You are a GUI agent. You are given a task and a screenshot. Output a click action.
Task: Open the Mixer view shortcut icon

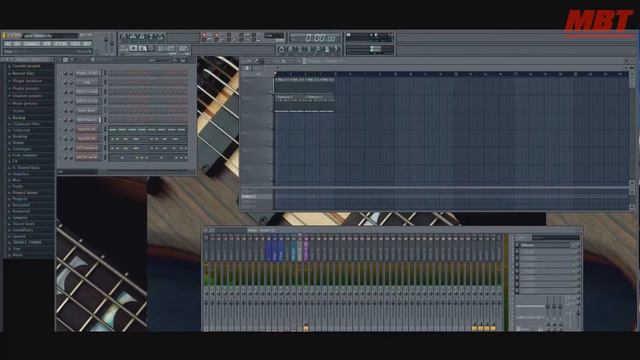pyautogui.click(x=160, y=37)
